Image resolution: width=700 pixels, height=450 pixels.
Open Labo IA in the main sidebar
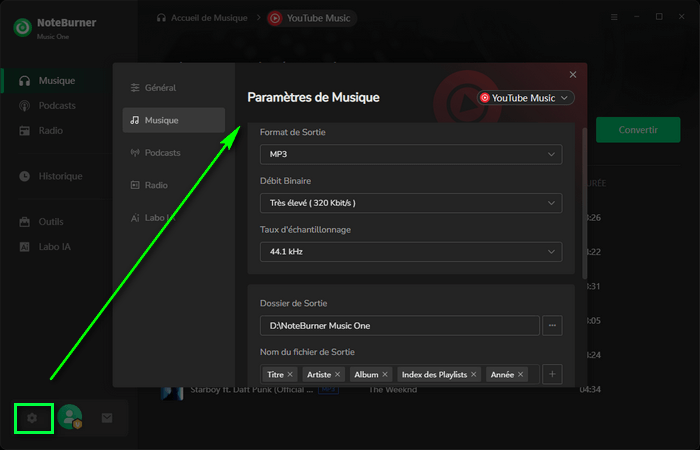tap(45, 247)
